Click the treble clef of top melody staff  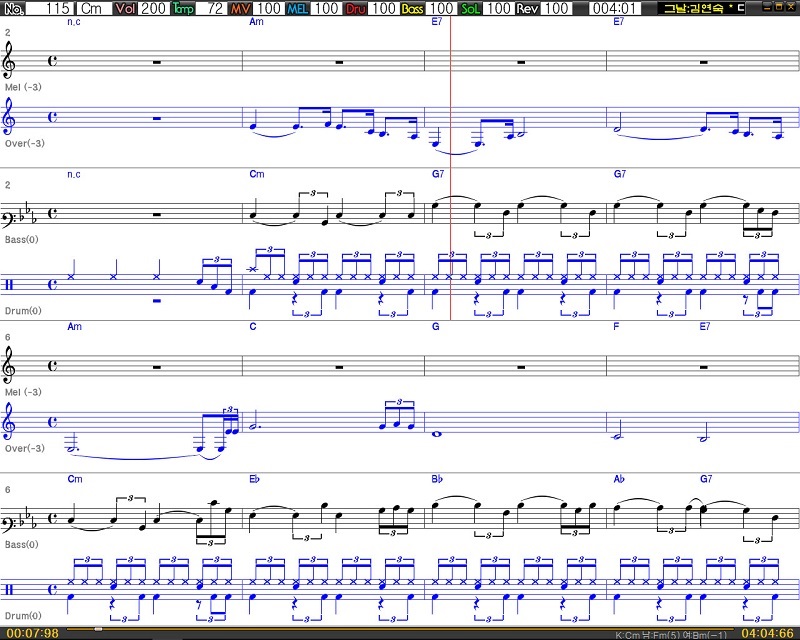[x=9, y=60]
